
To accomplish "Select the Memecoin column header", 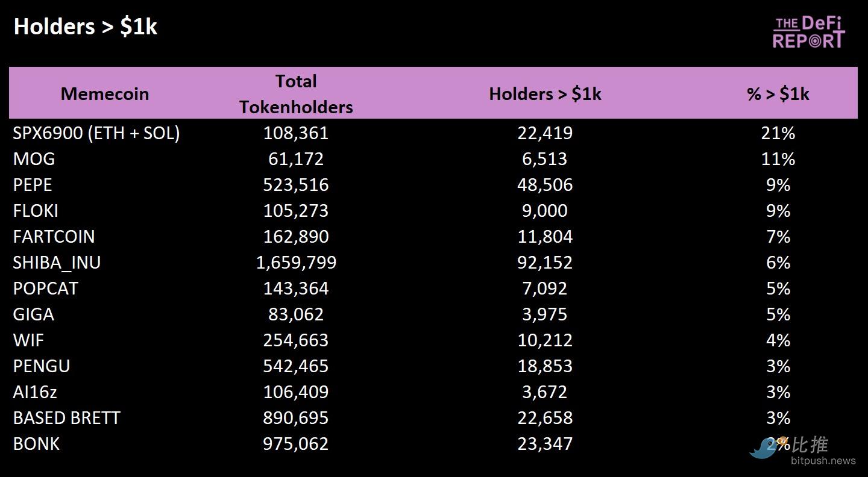I will pos(105,93).
